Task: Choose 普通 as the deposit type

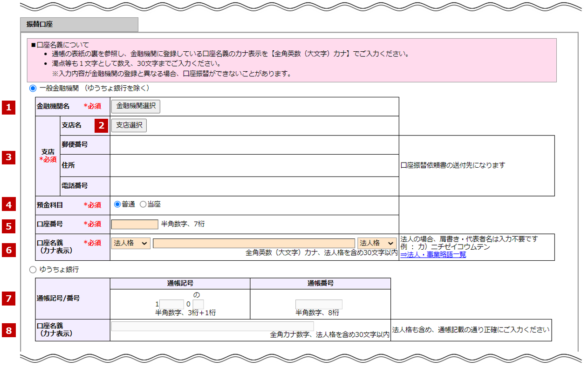Action: tap(117, 204)
